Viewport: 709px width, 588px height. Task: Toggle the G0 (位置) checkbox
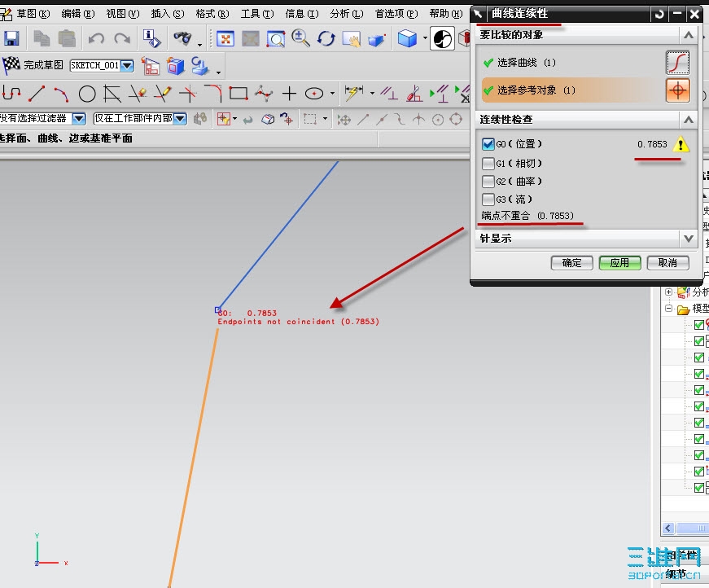pos(488,144)
